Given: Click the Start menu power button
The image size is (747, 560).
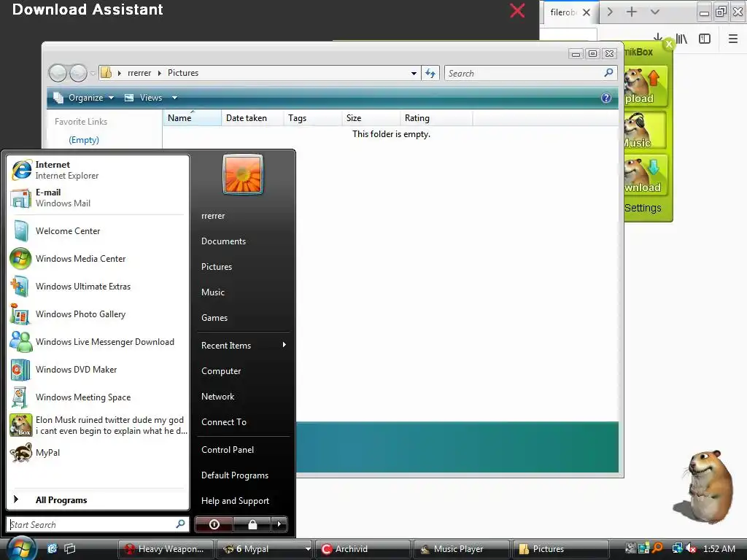Looking at the screenshot, I should click(214, 524).
